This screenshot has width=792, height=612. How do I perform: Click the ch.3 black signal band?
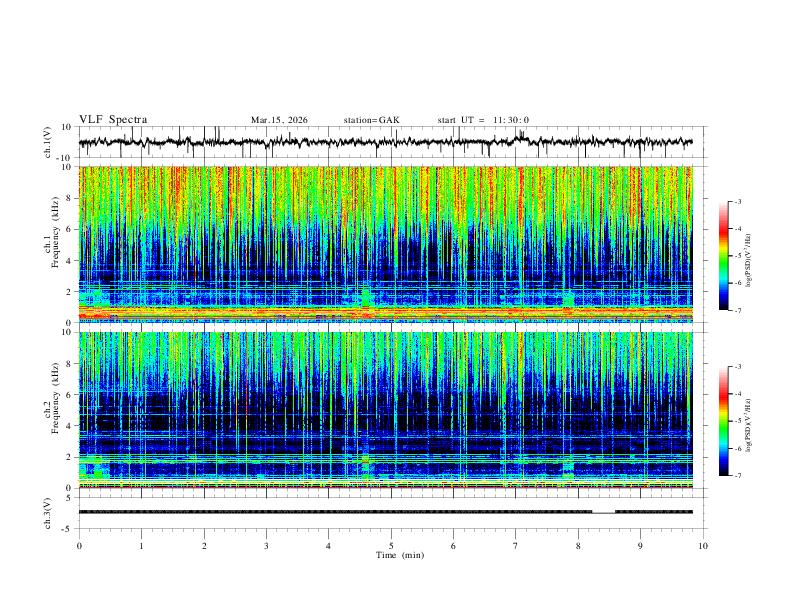point(335,512)
